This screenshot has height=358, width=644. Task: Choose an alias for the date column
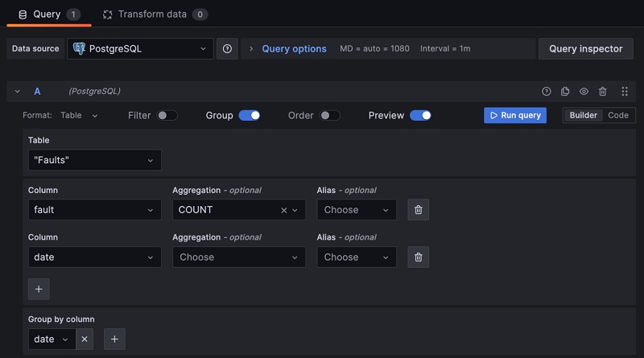[x=357, y=257]
